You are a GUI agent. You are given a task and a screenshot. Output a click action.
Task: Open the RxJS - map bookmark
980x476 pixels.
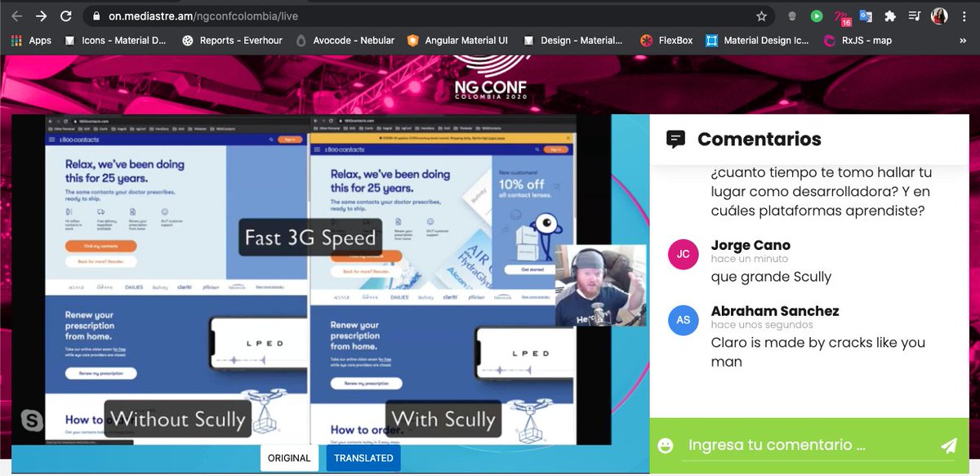coord(857,40)
